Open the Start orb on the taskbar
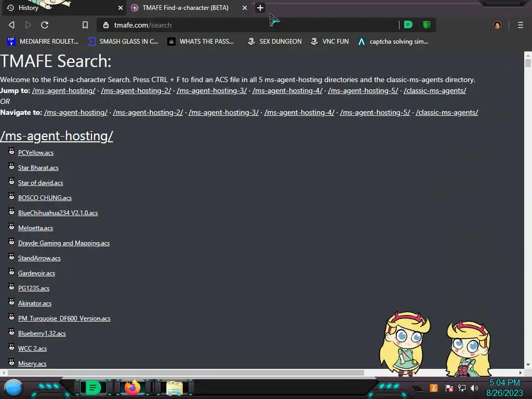 point(14,388)
